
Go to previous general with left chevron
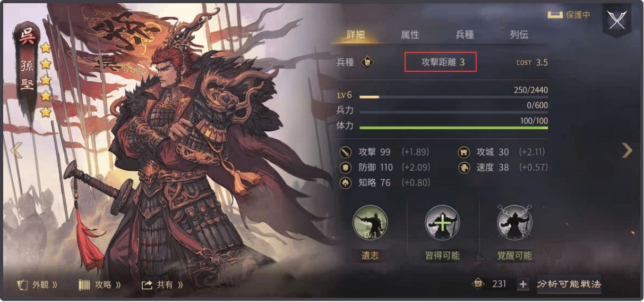16,150
